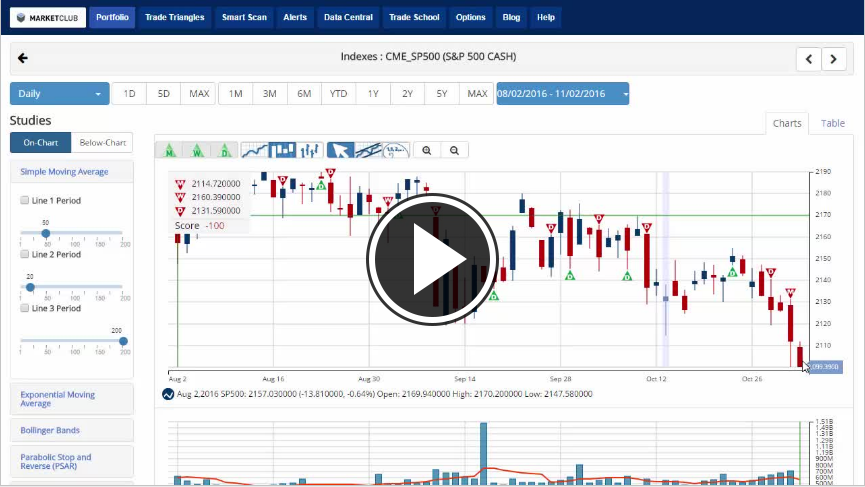Select the first MAX range button after 5D
This screenshot has height=487, width=865.
tap(199, 94)
